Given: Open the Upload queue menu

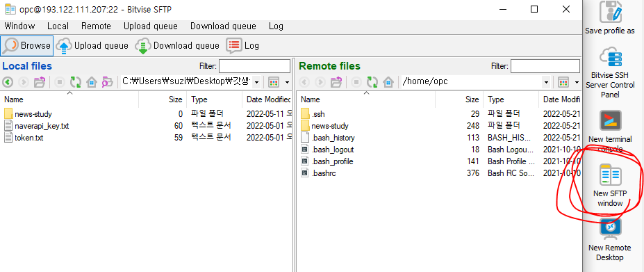Looking at the screenshot, I should (x=151, y=26).
